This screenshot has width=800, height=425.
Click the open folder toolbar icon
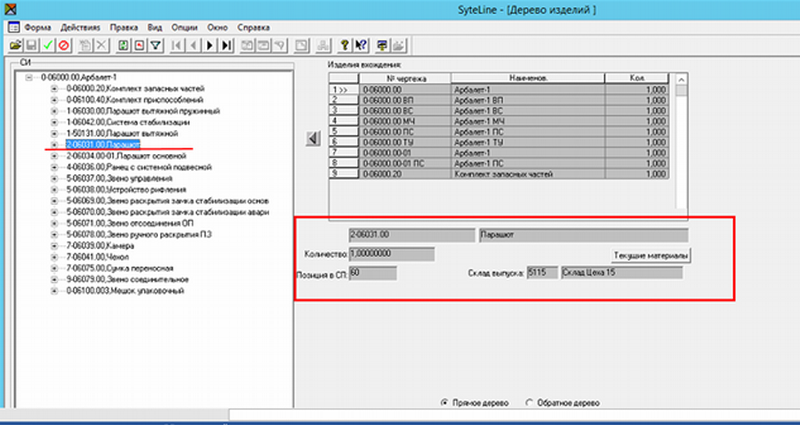coord(15,45)
